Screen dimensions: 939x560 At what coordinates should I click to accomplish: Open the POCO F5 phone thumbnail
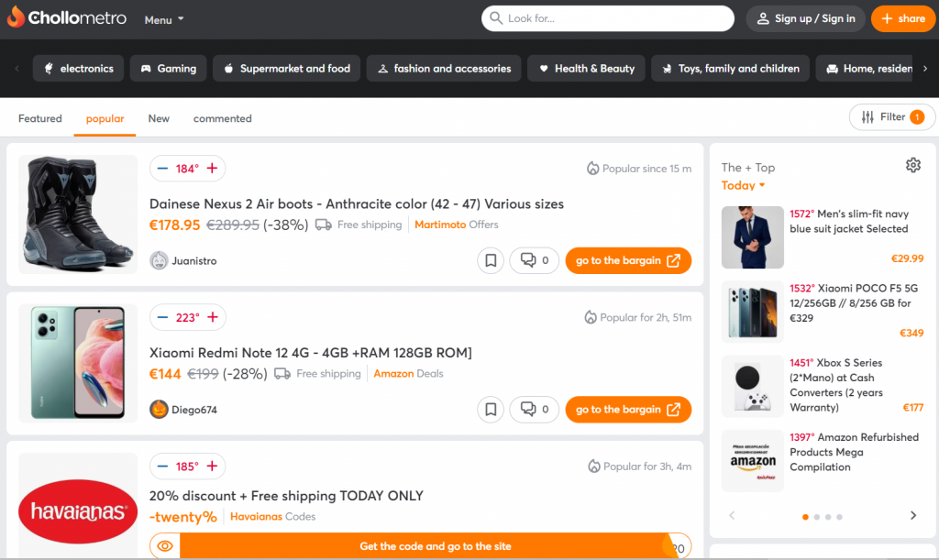tap(753, 312)
